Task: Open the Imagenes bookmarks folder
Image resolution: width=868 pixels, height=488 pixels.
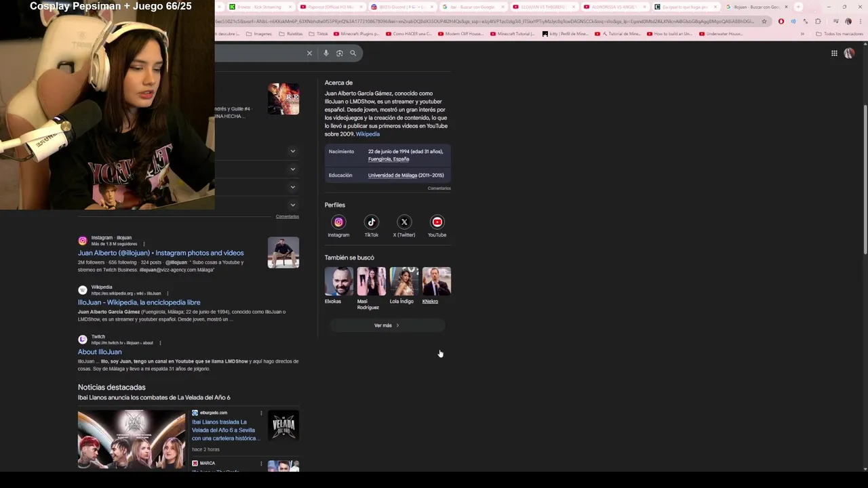Action: [258, 34]
